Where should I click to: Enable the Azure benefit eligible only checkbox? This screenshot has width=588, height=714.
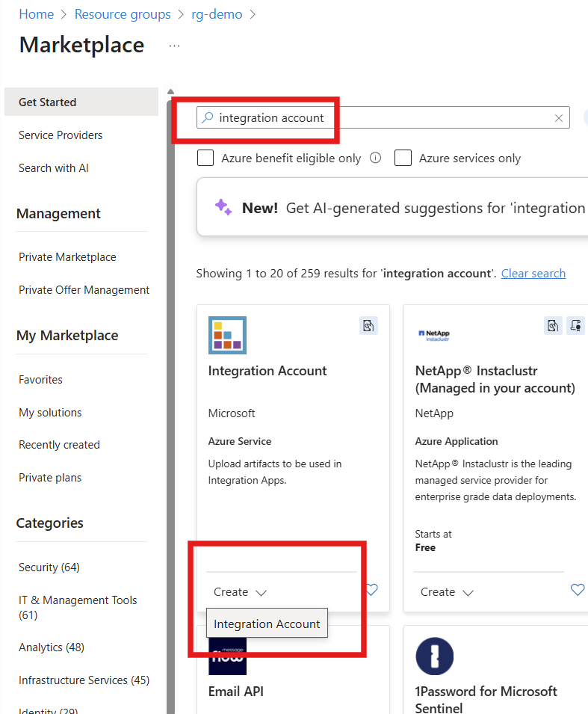(205, 158)
